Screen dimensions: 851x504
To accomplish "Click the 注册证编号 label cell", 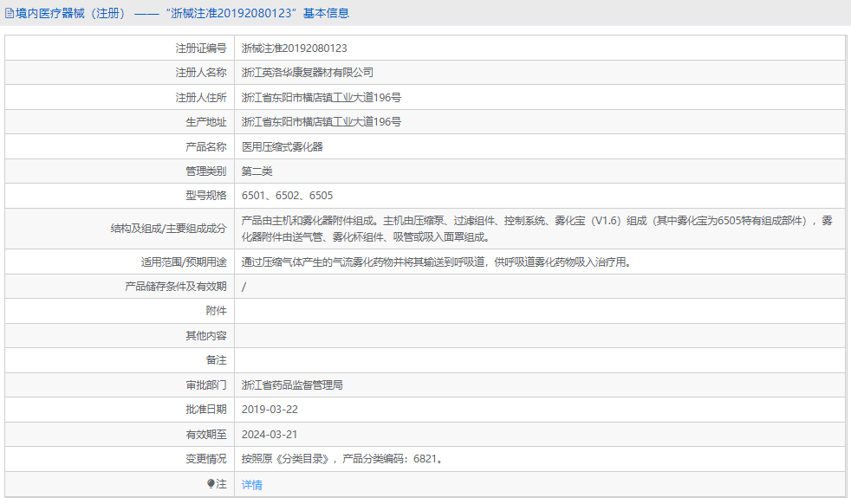I will click(x=120, y=48).
